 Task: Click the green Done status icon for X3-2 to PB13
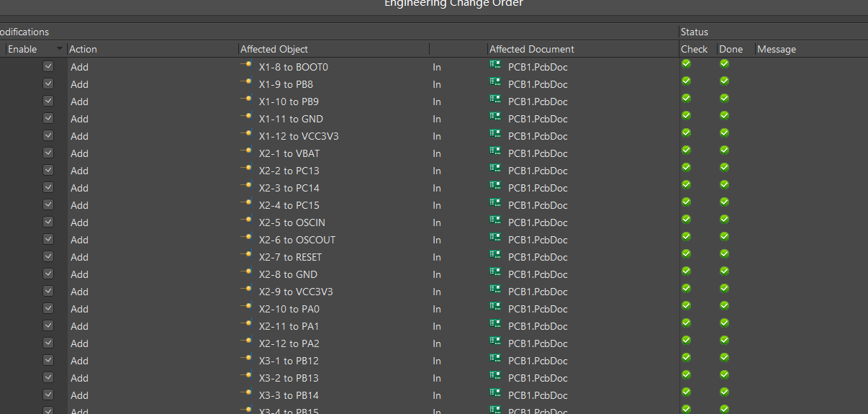[x=724, y=374]
